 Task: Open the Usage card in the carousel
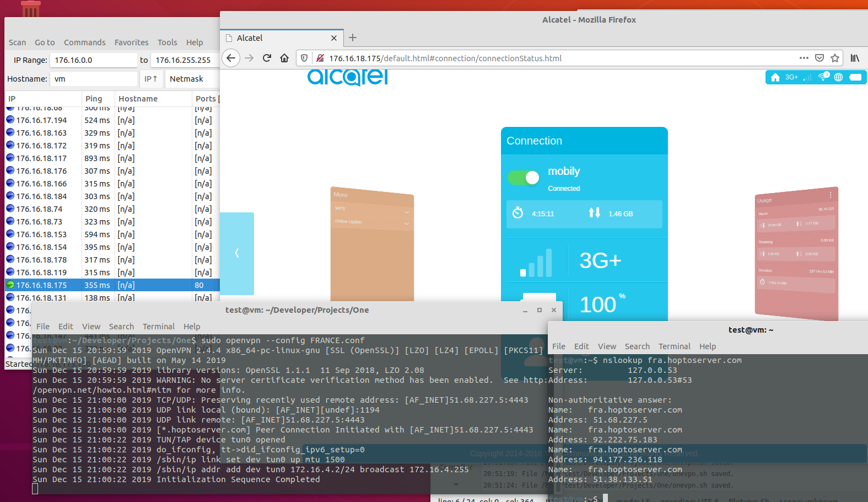click(796, 254)
